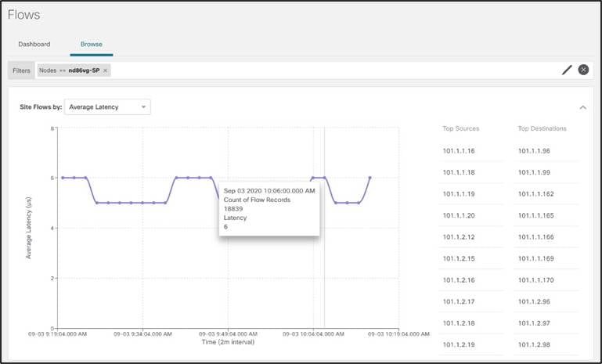Screen dimensions: 602x364
Task: Click the 09-03 9:34:04.000 AM axis label
Action: pos(142,334)
